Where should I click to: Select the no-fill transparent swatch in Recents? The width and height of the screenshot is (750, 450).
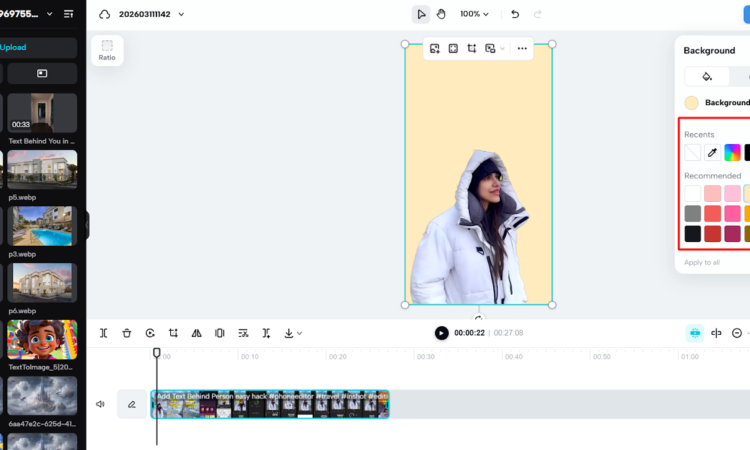(692, 153)
